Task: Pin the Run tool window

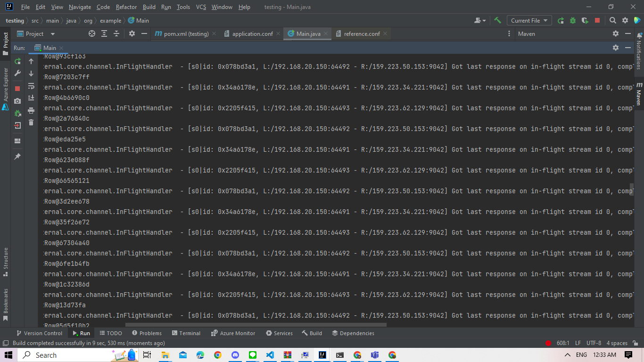Action: 17,156
